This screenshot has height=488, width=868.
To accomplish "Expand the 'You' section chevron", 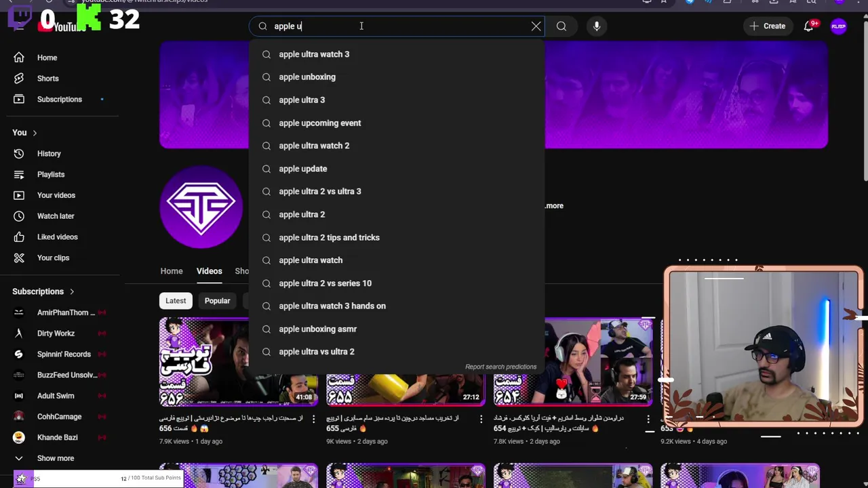I will [x=35, y=133].
